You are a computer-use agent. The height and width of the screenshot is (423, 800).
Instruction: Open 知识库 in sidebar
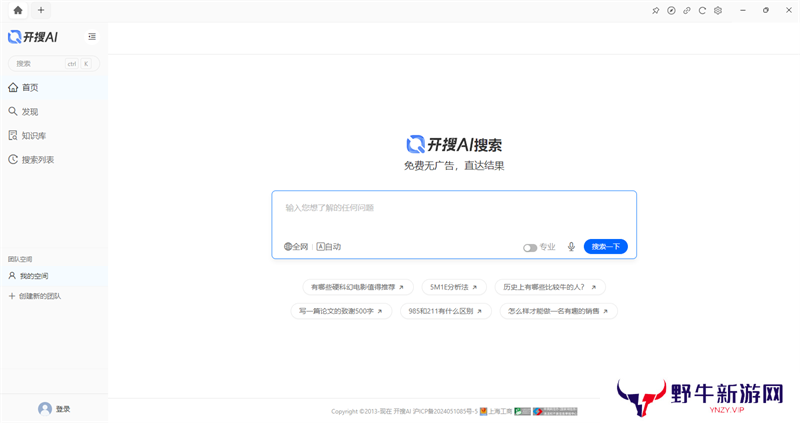click(x=54, y=135)
